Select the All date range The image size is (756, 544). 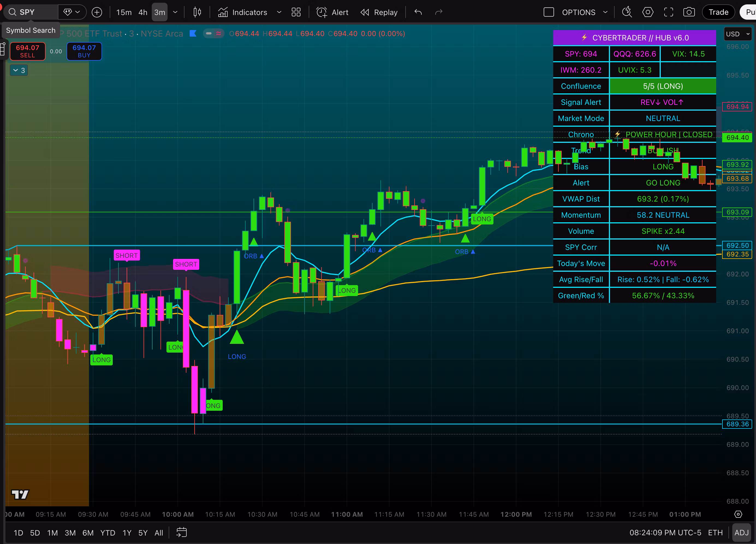click(x=159, y=533)
